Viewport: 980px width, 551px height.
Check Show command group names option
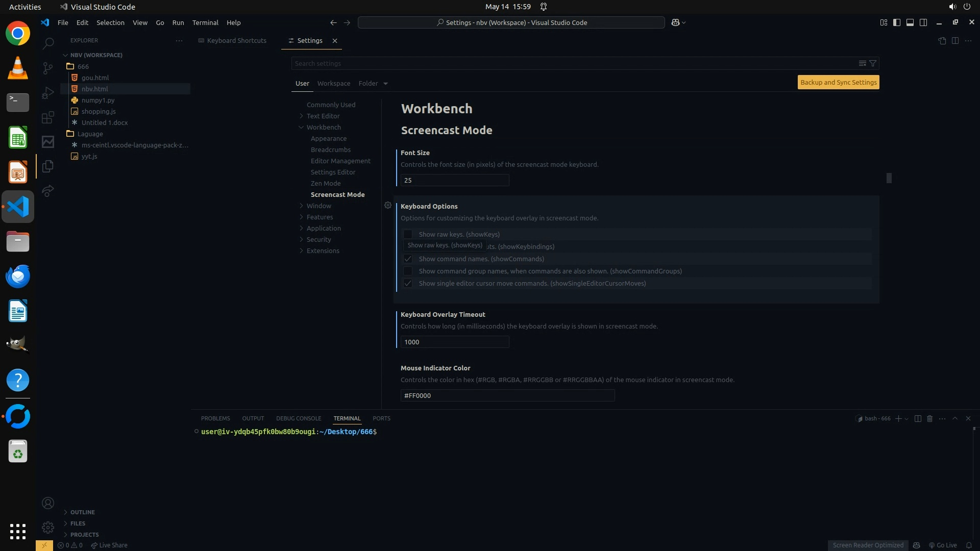[x=408, y=271]
